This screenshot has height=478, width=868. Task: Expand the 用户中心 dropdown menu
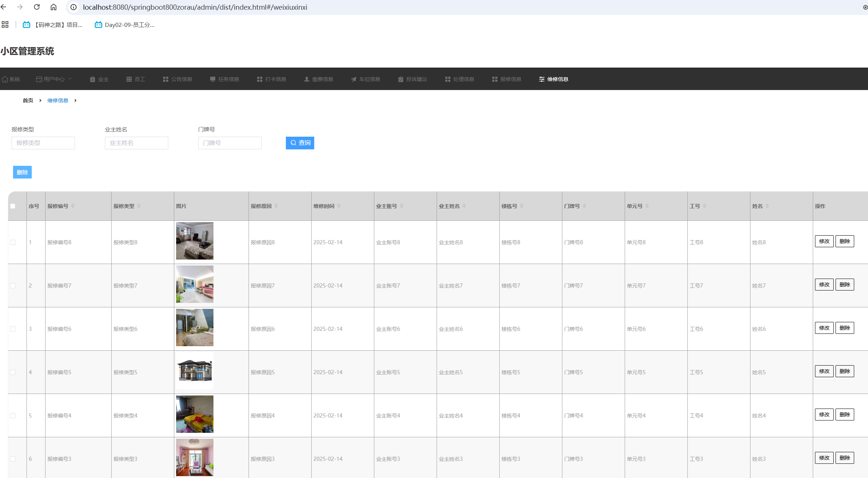coord(54,79)
